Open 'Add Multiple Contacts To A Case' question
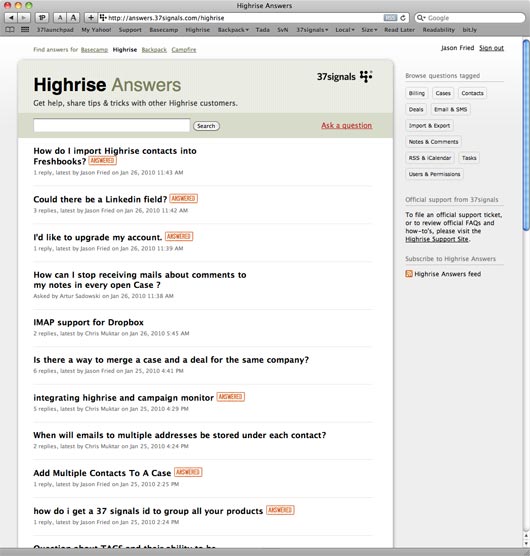 pos(102,473)
